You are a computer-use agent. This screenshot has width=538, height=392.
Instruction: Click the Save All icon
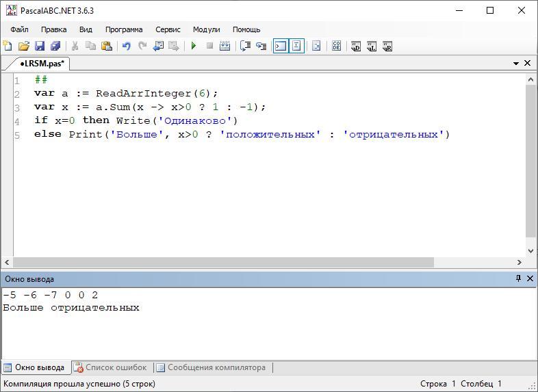[55, 46]
